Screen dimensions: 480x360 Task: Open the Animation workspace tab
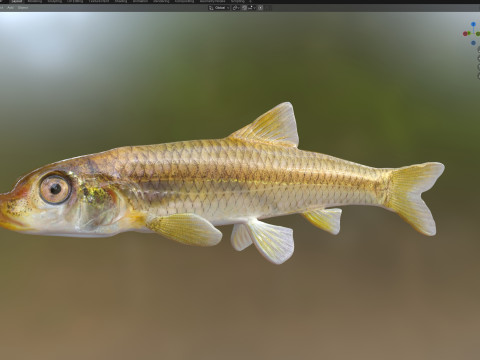[140, 1]
